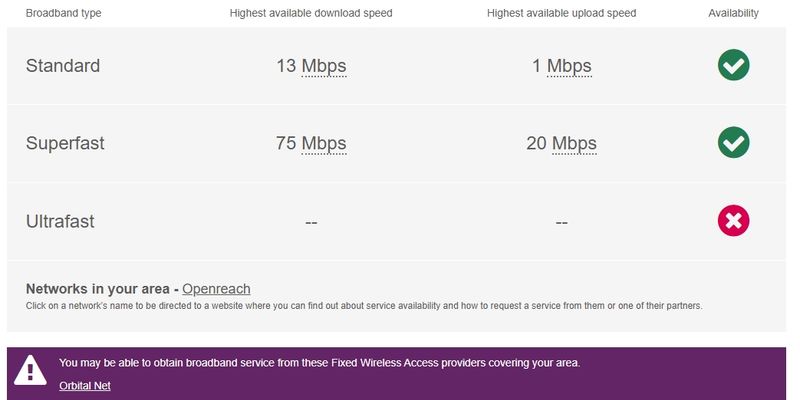The width and height of the screenshot is (800, 400).
Task: Click the green checkmark for Standard broadband
Action: 733,66
